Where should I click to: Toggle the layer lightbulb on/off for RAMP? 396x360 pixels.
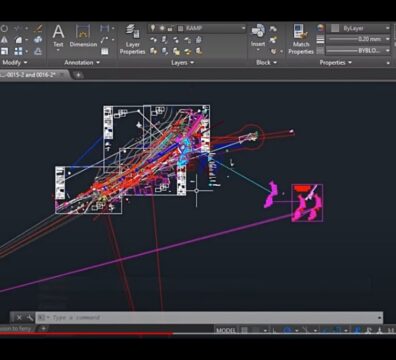pyautogui.click(x=153, y=28)
